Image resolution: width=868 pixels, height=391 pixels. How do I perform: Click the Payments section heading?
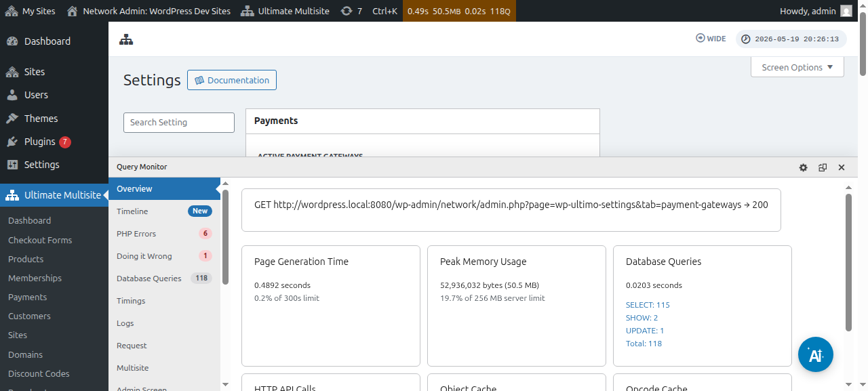tap(276, 121)
